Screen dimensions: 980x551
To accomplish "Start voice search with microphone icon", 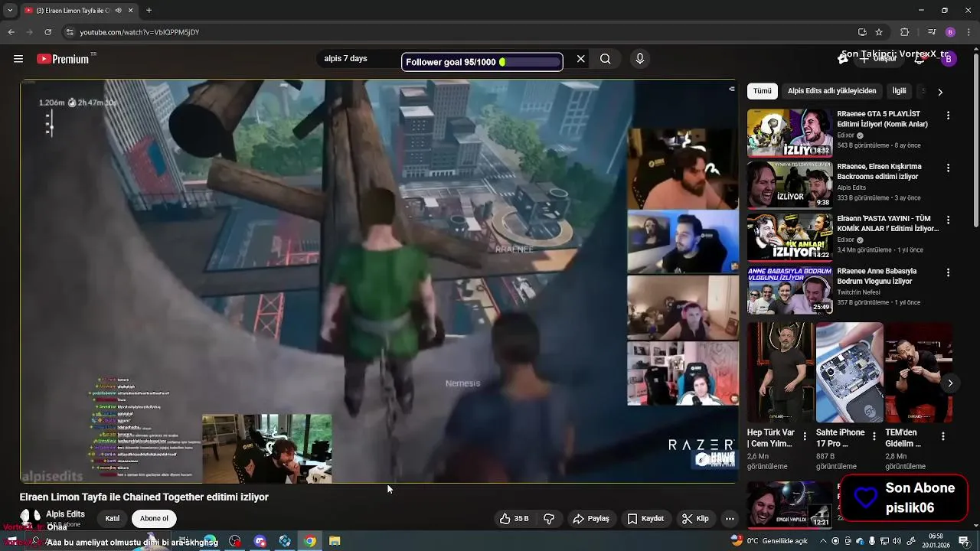I will [x=640, y=59].
